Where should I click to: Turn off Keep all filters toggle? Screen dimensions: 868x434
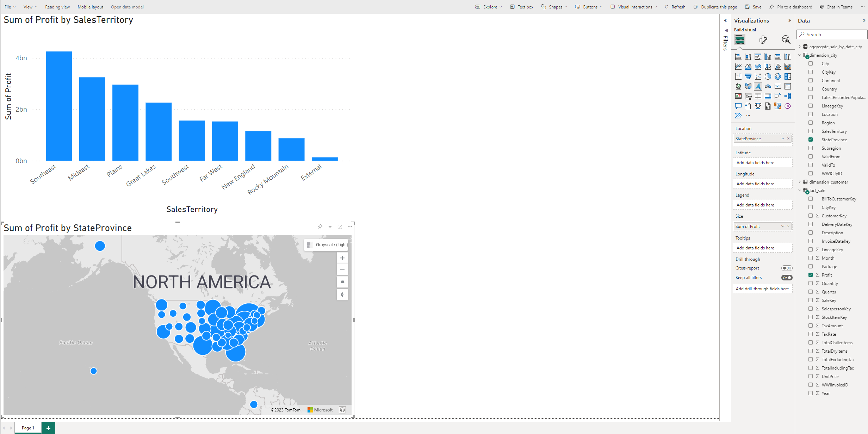coord(786,278)
